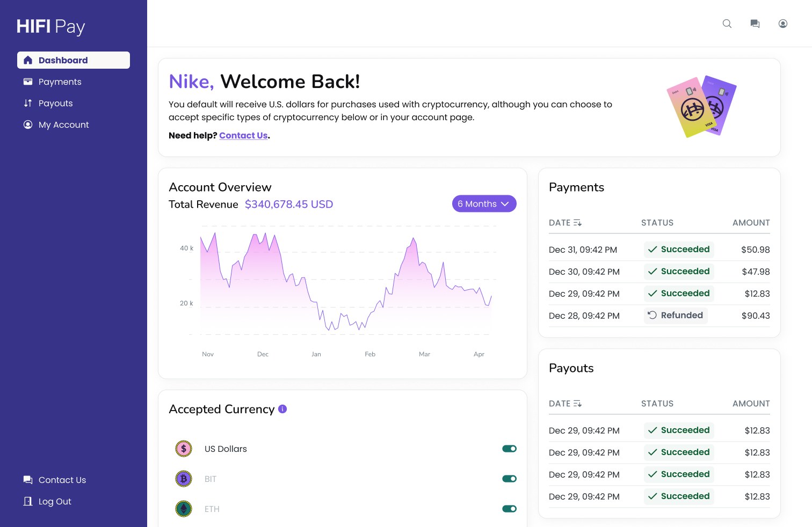Open the chat messages icon in header
812x527 pixels.
pyautogui.click(x=755, y=24)
